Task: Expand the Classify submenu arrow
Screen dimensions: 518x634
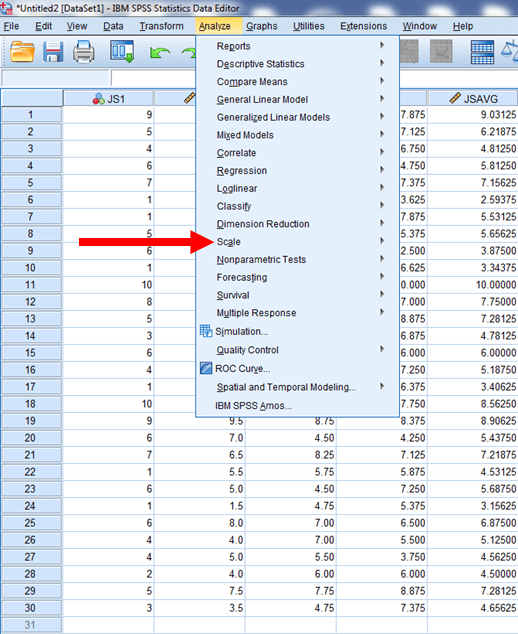Action: click(x=382, y=205)
